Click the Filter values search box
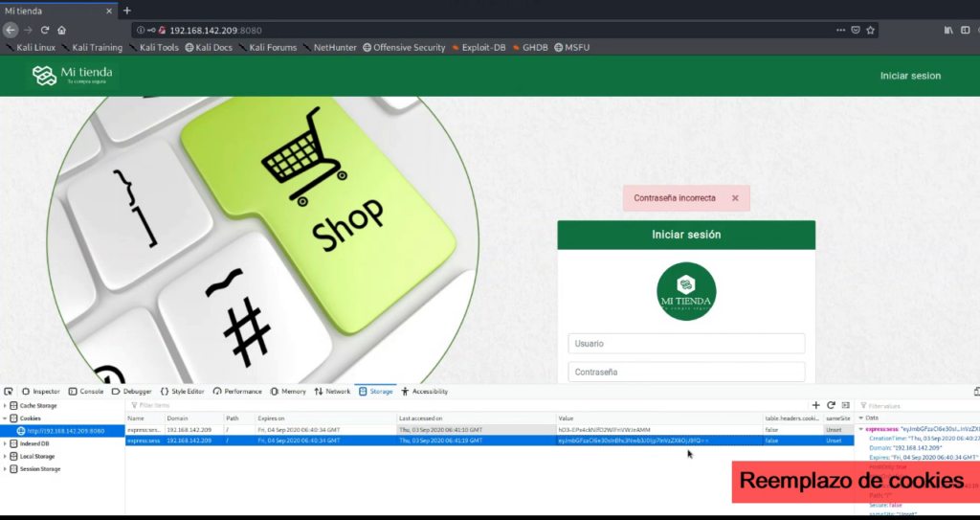Image resolution: width=980 pixels, height=520 pixels. [x=919, y=405]
